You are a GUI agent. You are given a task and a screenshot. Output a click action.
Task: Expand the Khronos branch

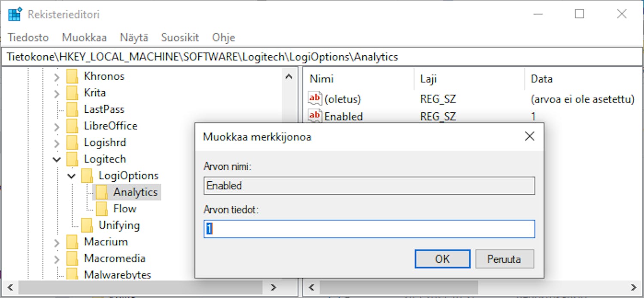pos(55,76)
